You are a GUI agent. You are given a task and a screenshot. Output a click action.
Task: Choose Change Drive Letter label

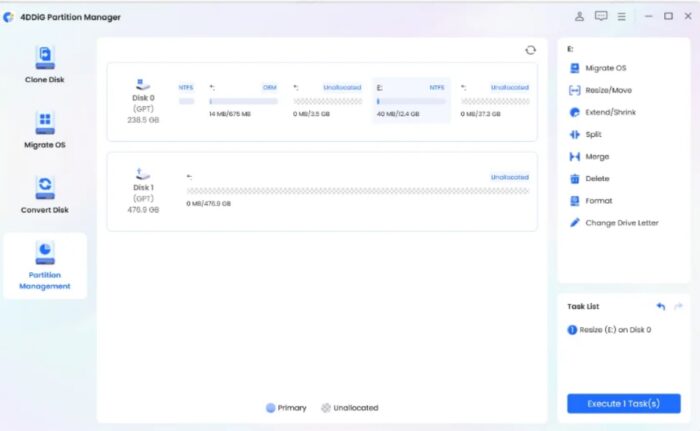pyautogui.click(x=622, y=222)
